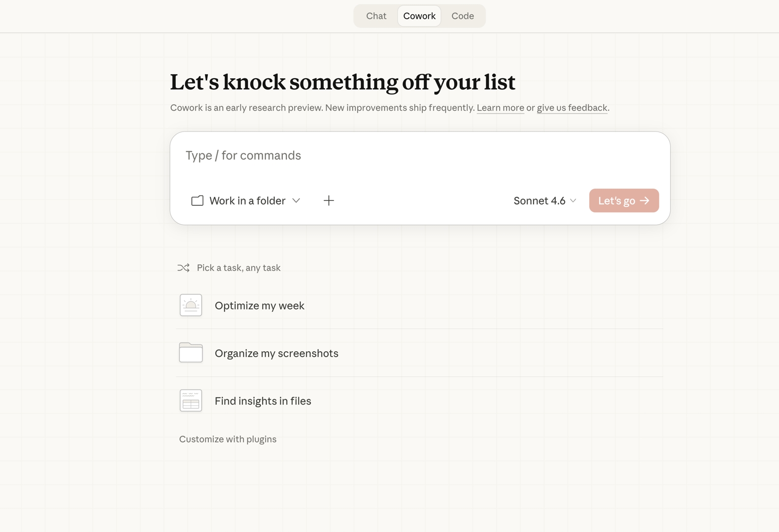
Task: Click the chevron next to Work in a folder
Action: [296, 200]
